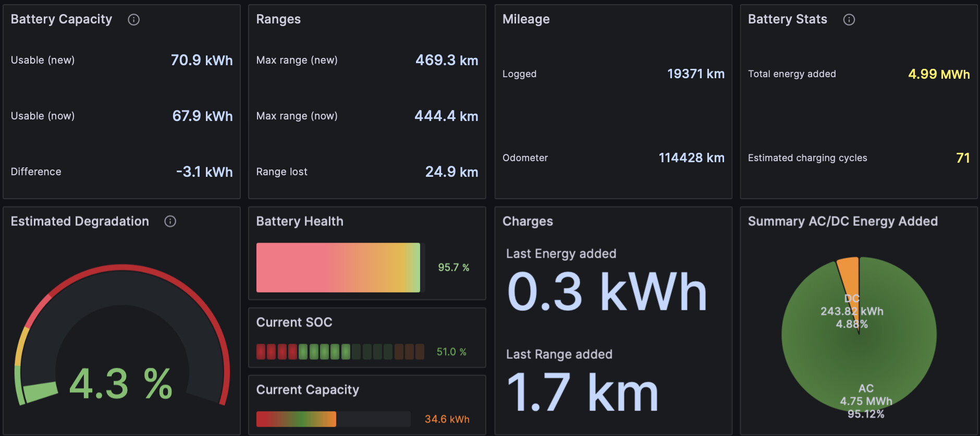Click the Last Energy added 0.3 kWh stat
The height and width of the screenshot is (436, 980).
[607, 291]
